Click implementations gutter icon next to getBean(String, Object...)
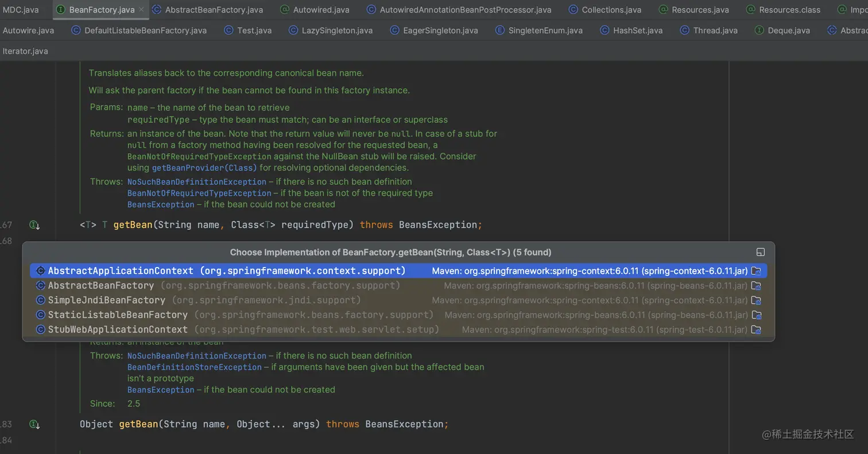 coord(34,424)
